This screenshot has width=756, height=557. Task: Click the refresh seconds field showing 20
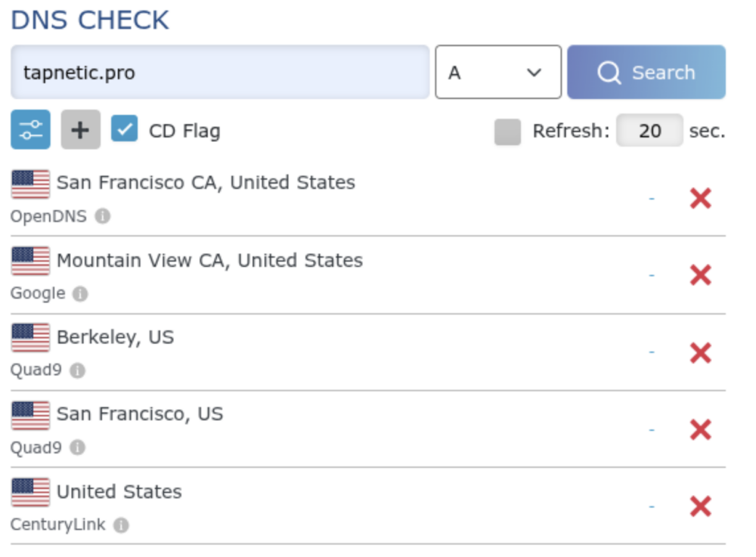pyautogui.click(x=649, y=131)
